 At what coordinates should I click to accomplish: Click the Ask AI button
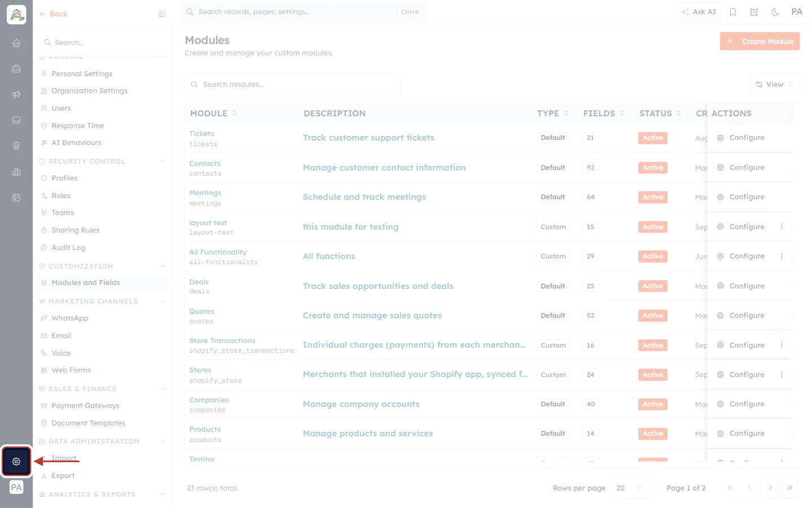(x=698, y=12)
